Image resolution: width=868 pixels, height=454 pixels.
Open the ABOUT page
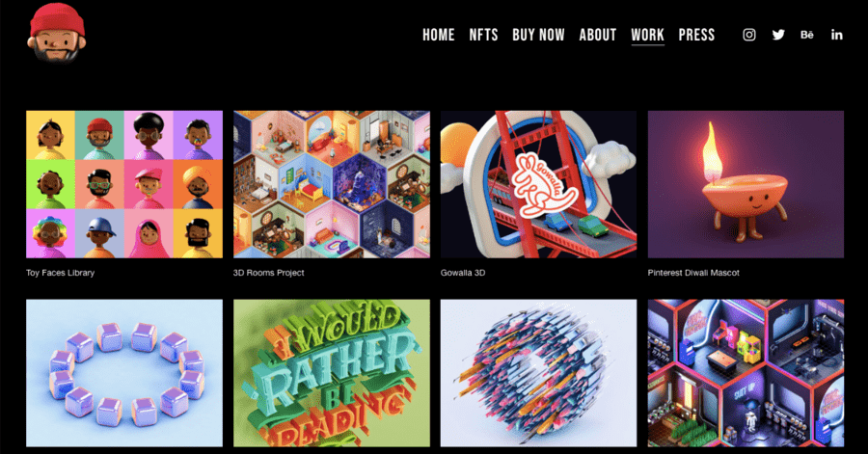pos(598,35)
